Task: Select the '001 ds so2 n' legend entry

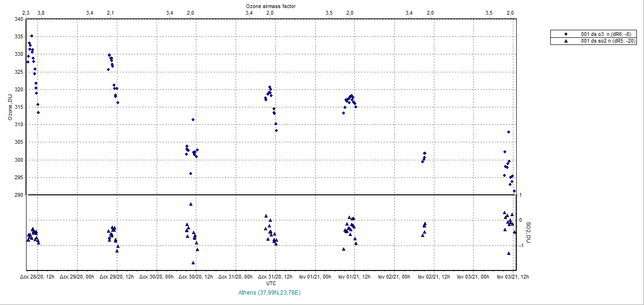Action: [x=607, y=41]
